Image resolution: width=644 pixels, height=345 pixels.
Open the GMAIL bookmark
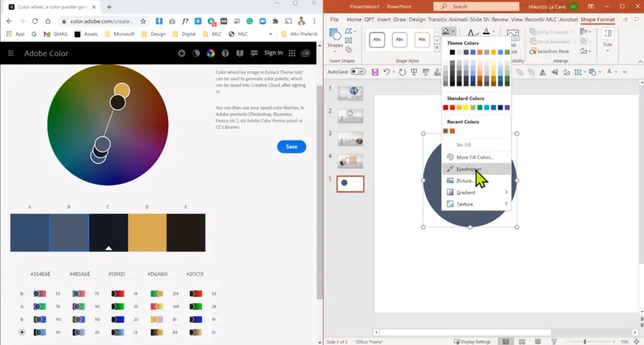[x=56, y=34]
